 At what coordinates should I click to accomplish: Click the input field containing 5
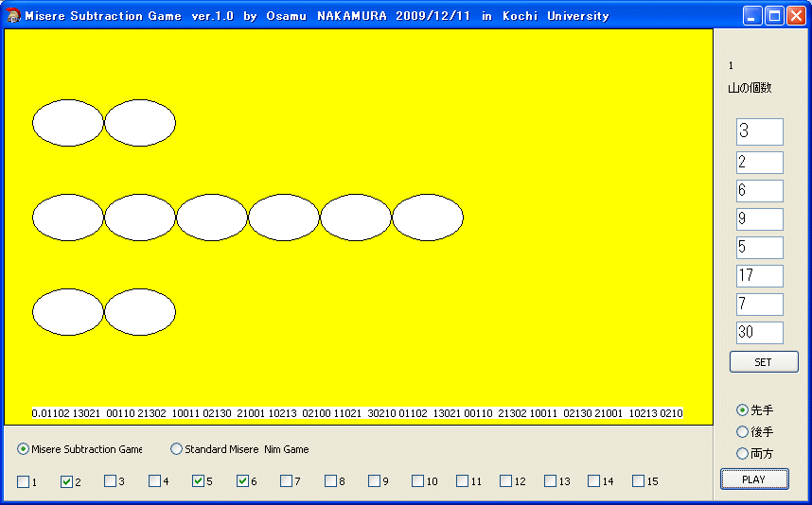click(x=760, y=248)
